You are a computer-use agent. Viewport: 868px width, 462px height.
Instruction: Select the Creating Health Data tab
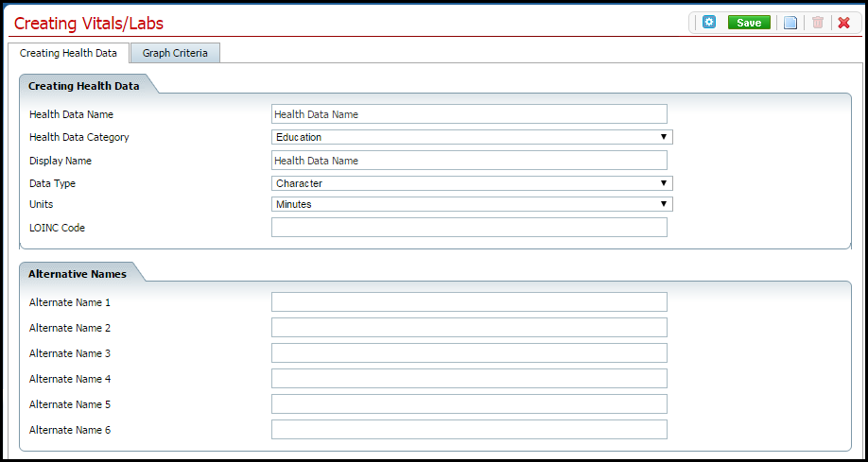[x=68, y=53]
